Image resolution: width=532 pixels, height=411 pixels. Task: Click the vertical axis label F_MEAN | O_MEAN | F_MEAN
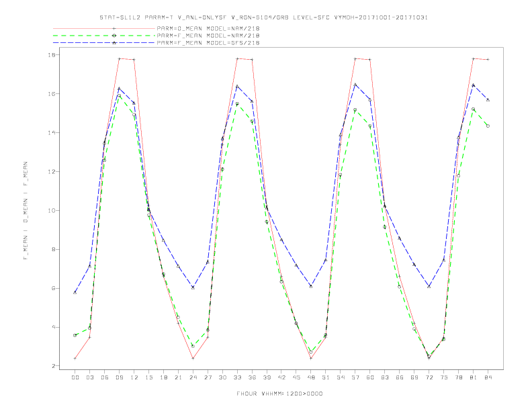pos(26,211)
